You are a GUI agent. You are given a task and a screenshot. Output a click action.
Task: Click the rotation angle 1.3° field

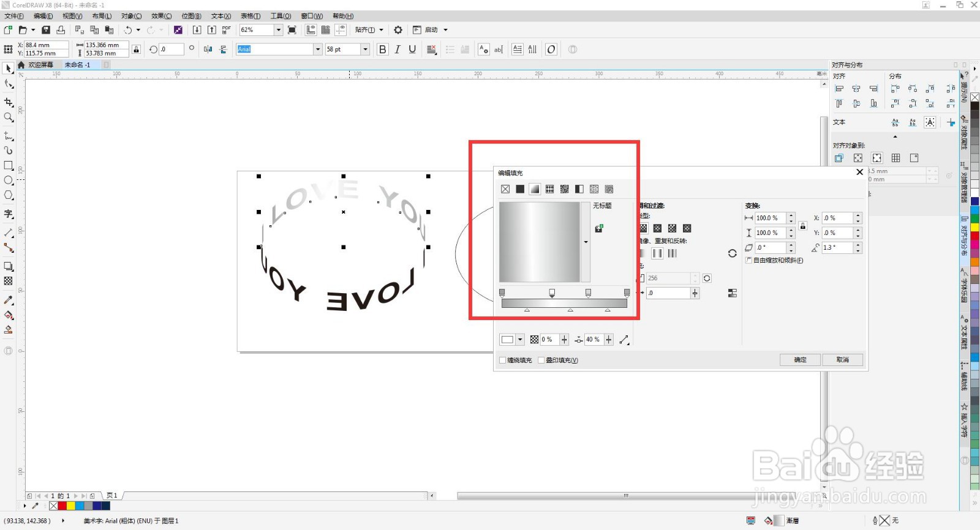tap(837, 248)
